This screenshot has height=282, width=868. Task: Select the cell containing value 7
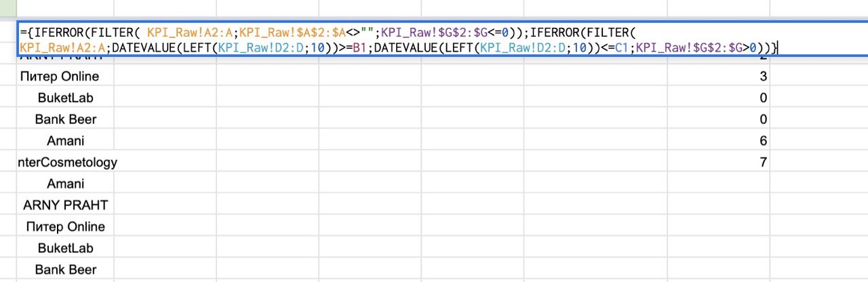(x=718, y=163)
